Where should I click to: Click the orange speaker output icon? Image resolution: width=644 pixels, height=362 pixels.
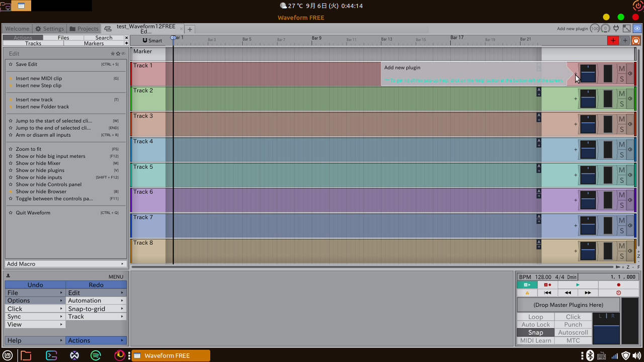click(636, 40)
